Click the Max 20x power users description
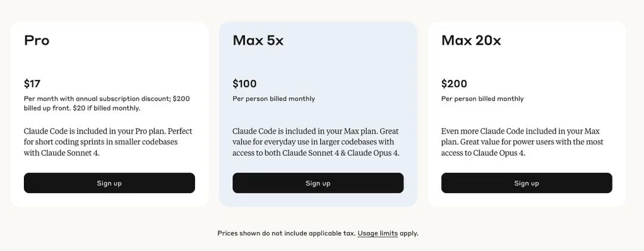 (x=522, y=142)
